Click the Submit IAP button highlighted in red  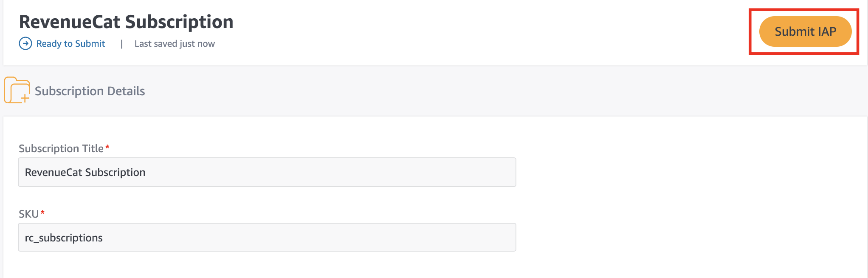tap(805, 31)
